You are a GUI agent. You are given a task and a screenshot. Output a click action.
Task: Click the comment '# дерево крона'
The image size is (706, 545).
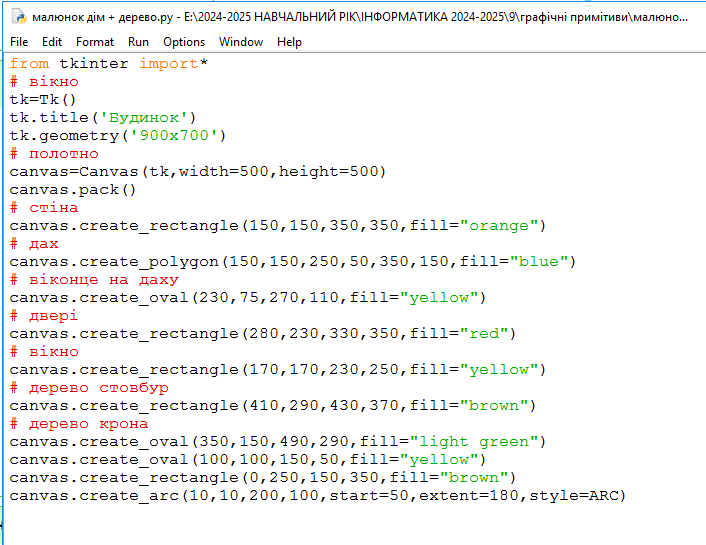pos(79,424)
